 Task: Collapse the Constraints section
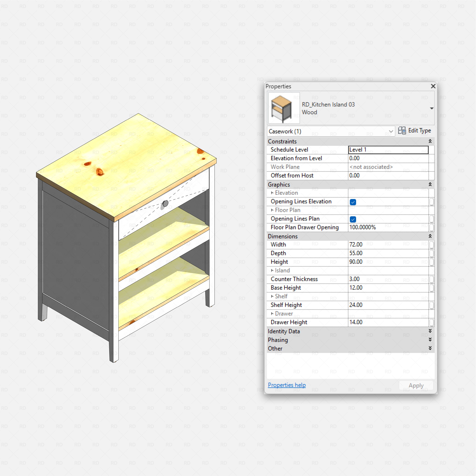pyautogui.click(x=430, y=141)
